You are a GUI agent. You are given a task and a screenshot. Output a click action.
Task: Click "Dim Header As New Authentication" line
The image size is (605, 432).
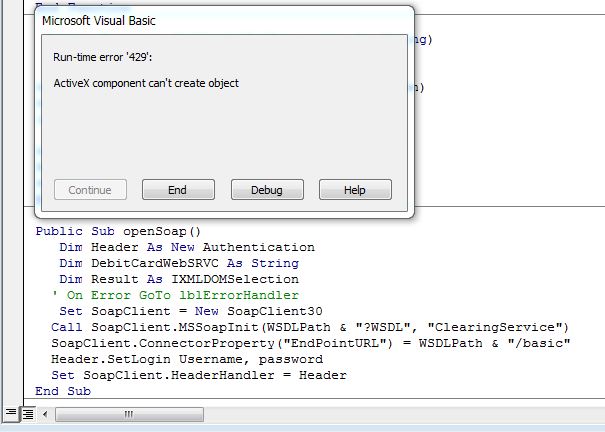pyautogui.click(x=187, y=247)
